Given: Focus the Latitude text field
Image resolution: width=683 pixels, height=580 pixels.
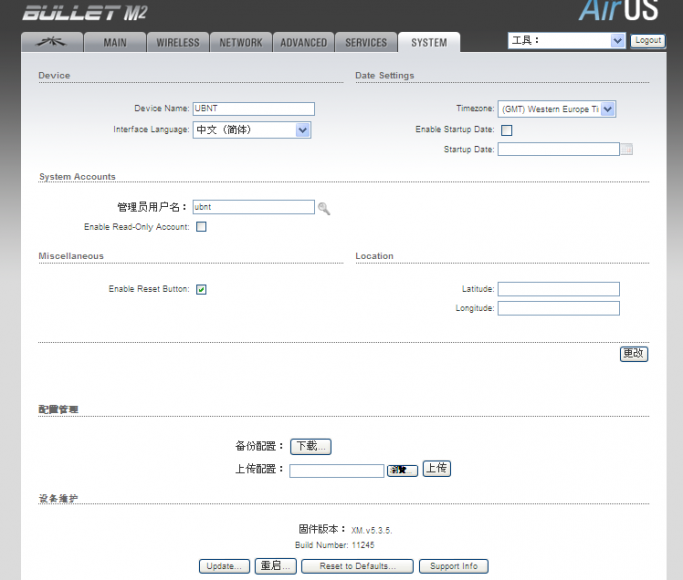Looking at the screenshot, I should coord(558,289).
